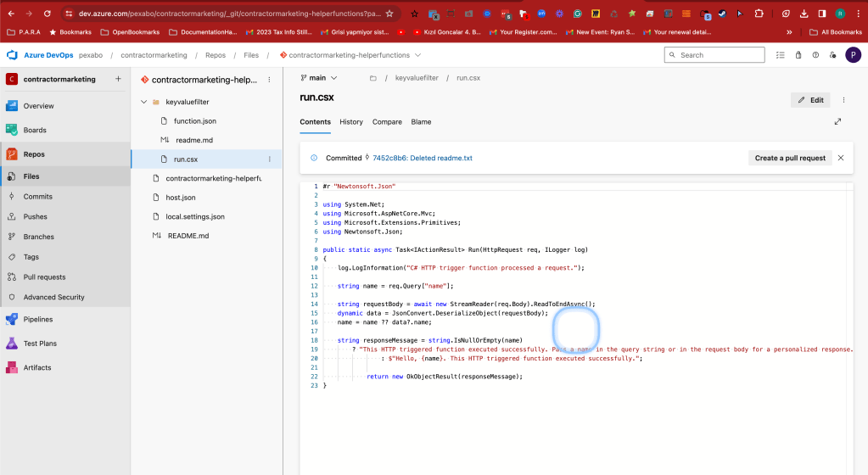Open Artifacts section
868x475 pixels.
click(37, 367)
